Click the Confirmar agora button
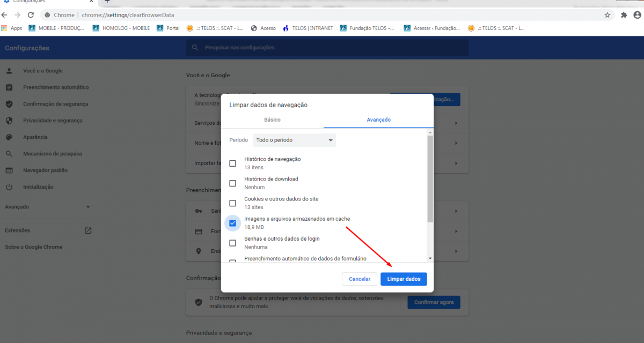Screen dimensions: 644x343 pos(434,302)
